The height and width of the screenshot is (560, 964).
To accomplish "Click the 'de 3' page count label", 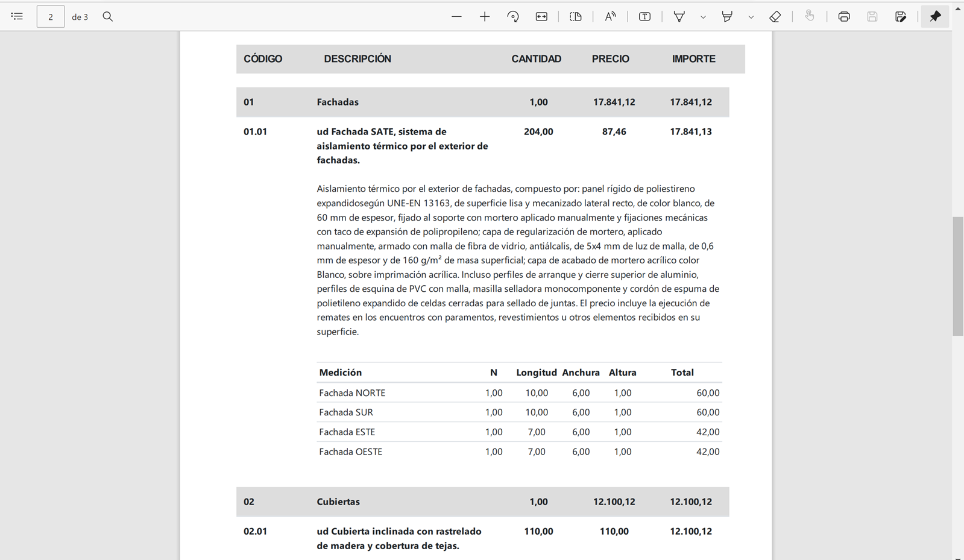I will pyautogui.click(x=80, y=17).
